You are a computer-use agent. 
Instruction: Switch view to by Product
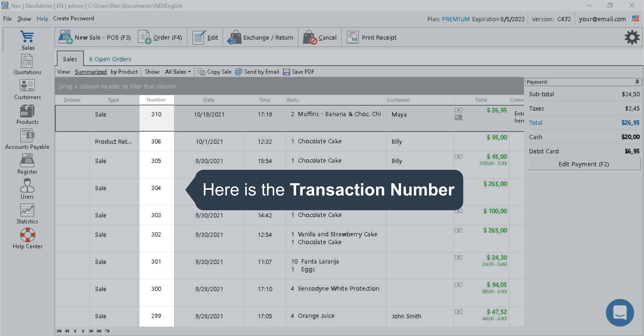click(124, 72)
